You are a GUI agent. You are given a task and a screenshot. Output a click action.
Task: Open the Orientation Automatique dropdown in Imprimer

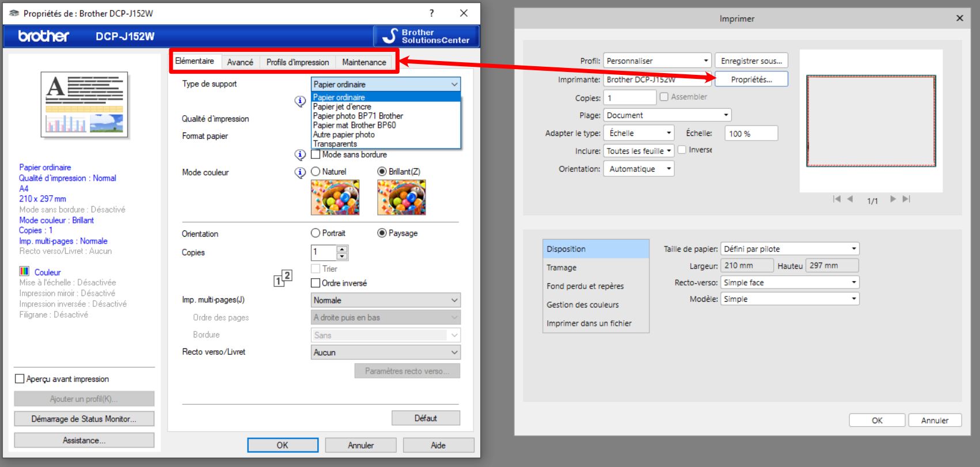pos(639,169)
